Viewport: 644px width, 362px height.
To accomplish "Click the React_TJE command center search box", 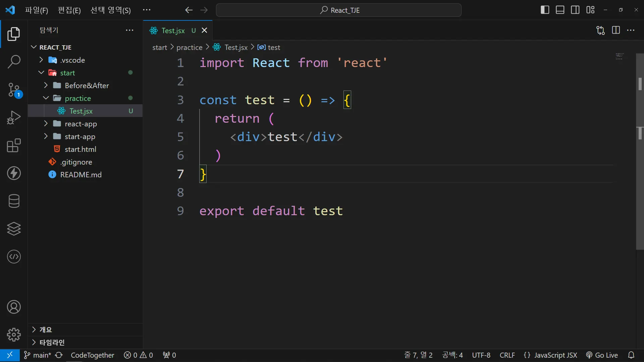I will click(x=339, y=10).
